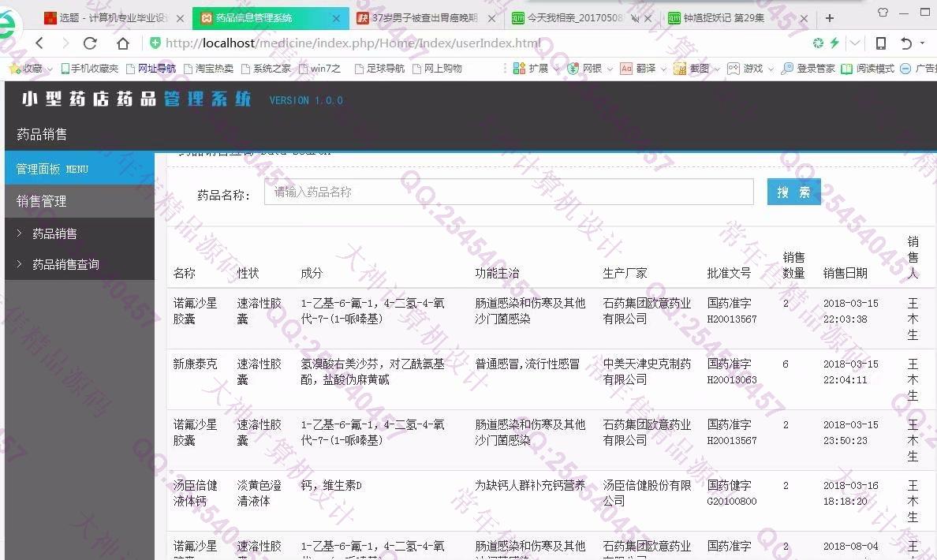Image resolution: width=937 pixels, height=560 pixels.
Task: Open a new tab with the plus icon
Action: pos(830,18)
